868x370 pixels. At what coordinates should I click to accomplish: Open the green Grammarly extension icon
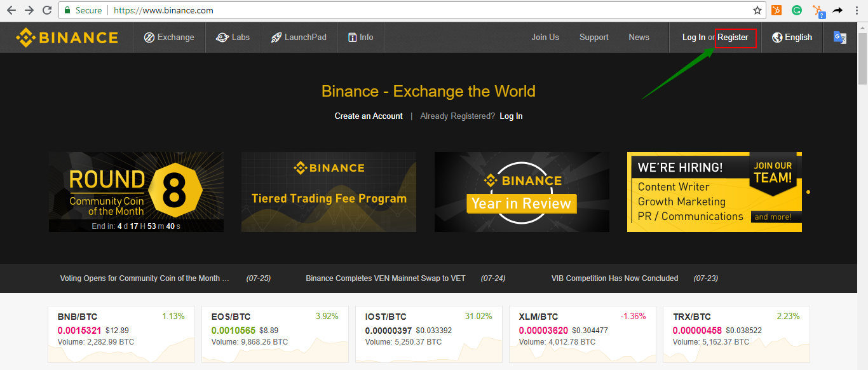[x=797, y=10]
